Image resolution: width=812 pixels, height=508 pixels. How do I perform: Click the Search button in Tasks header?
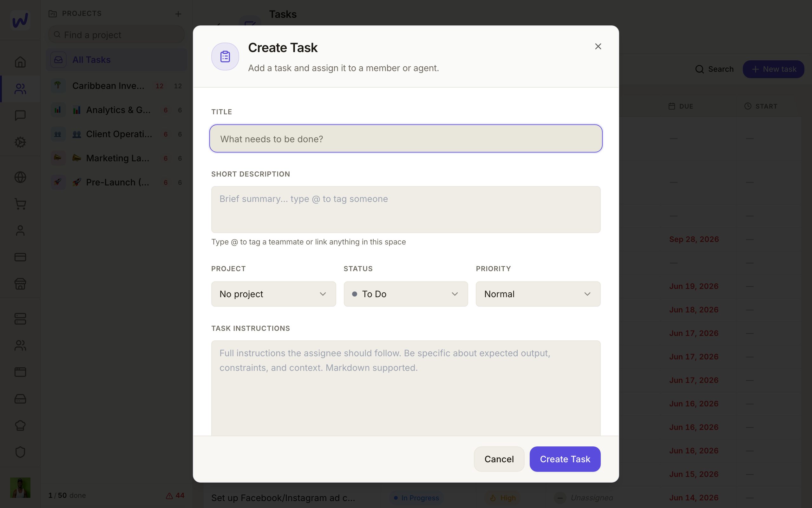point(714,69)
